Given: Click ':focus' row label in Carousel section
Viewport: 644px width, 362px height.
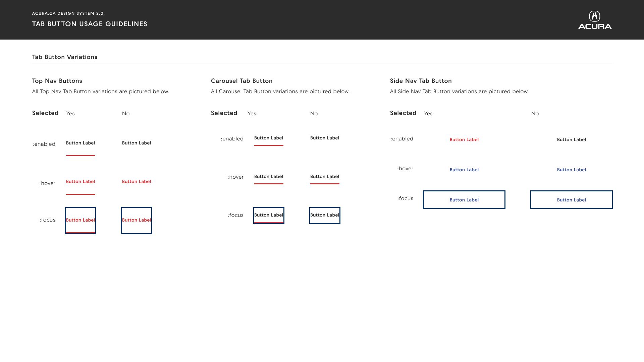Looking at the screenshot, I should click(235, 215).
